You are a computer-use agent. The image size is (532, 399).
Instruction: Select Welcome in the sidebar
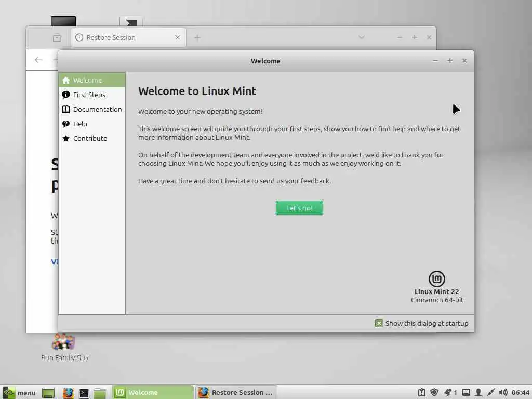[x=92, y=80]
